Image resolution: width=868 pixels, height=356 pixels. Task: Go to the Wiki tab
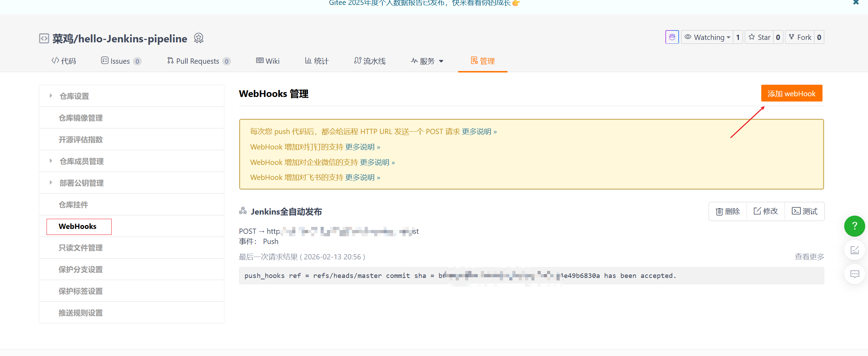(268, 61)
